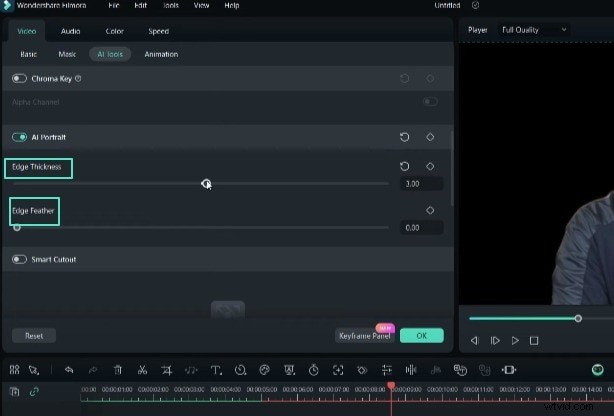Enable the Chroma Key toggle
Screen dimensions: 614x416
point(19,78)
